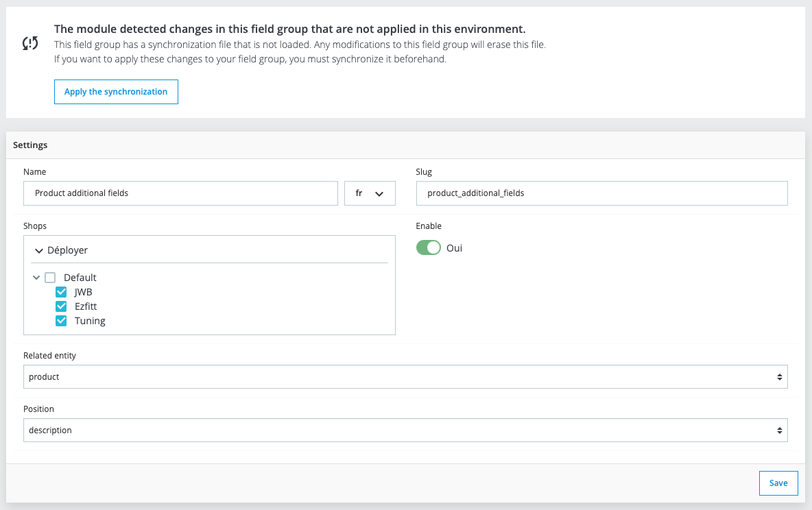This screenshot has height=510, width=812.
Task: Click the Apply the synchronization button
Action: (116, 92)
